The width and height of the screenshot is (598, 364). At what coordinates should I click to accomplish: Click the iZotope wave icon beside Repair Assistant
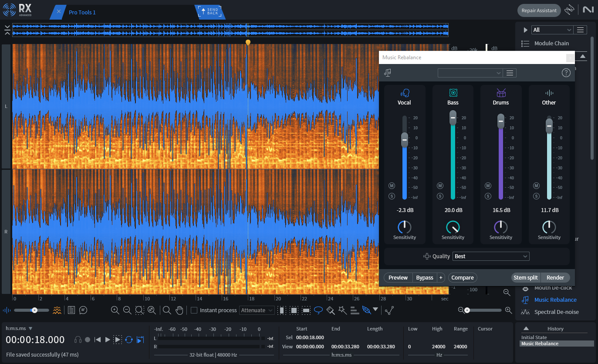(569, 10)
